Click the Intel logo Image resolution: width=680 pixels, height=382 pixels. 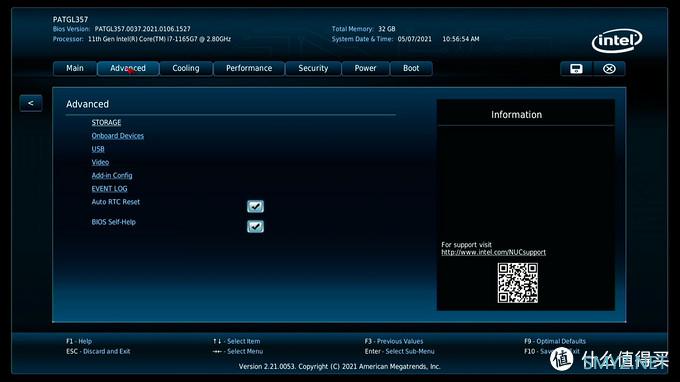coord(617,41)
